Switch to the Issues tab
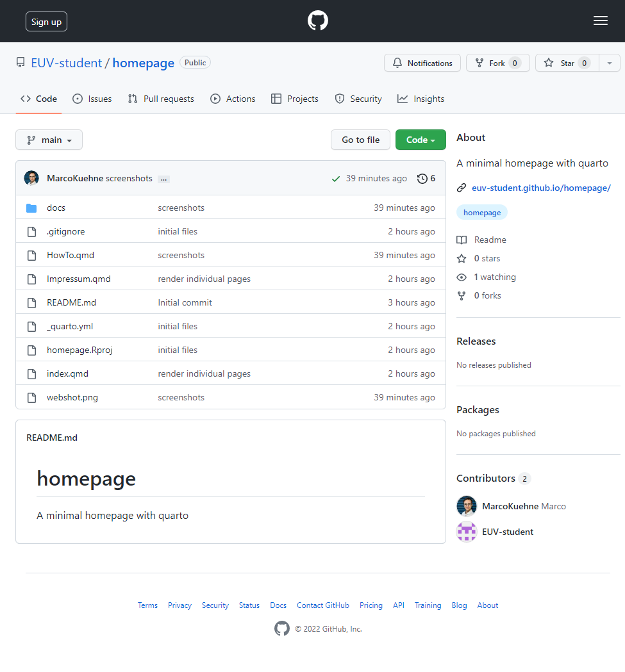 tap(92, 99)
